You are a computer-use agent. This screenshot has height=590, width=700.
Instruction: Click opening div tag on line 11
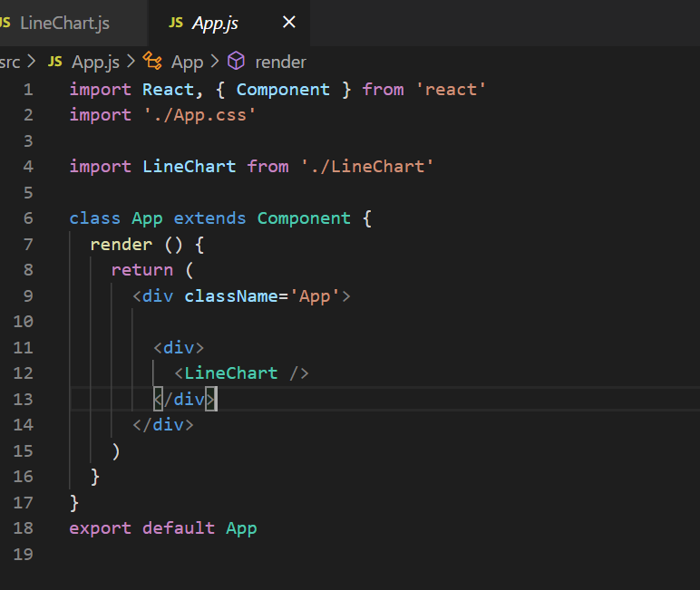(x=179, y=348)
